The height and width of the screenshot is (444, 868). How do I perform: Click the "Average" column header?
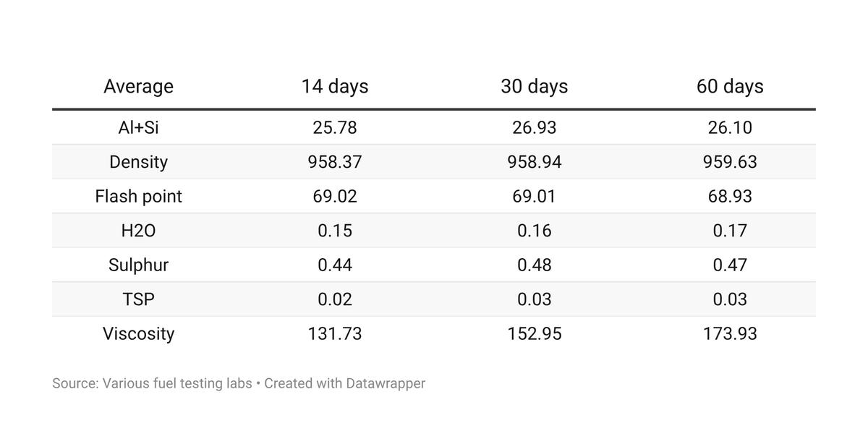click(138, 86)
